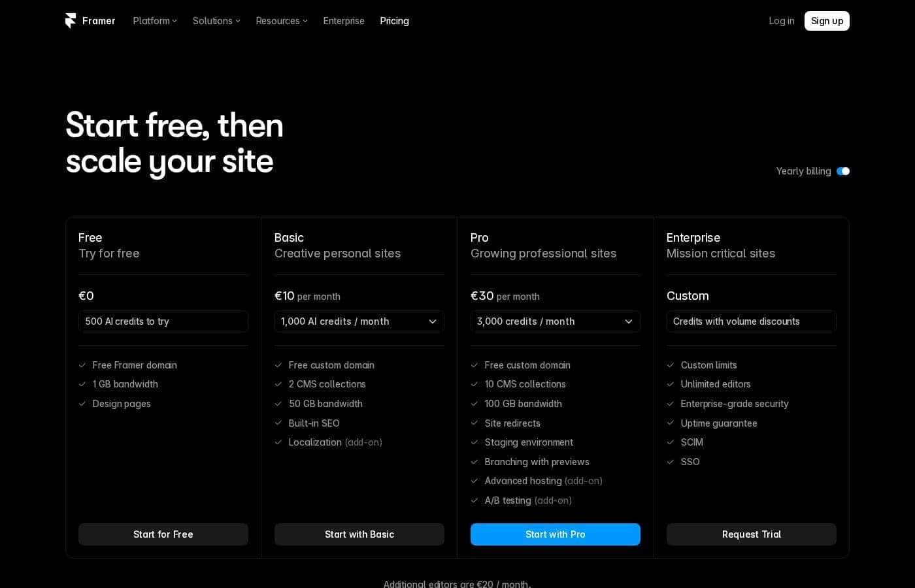
Task: Click the Sign up button
Action: (827, 21)
